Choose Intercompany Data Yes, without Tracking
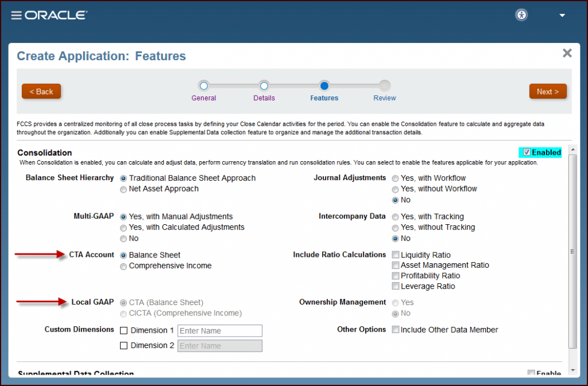 [395, 228]
